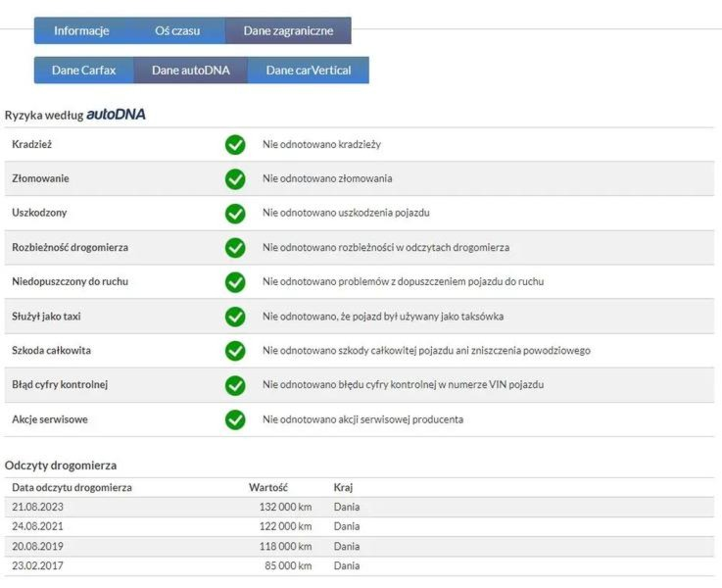
Task: Click the Uszkodzony status checkmark icon
Action: (235, 214)
